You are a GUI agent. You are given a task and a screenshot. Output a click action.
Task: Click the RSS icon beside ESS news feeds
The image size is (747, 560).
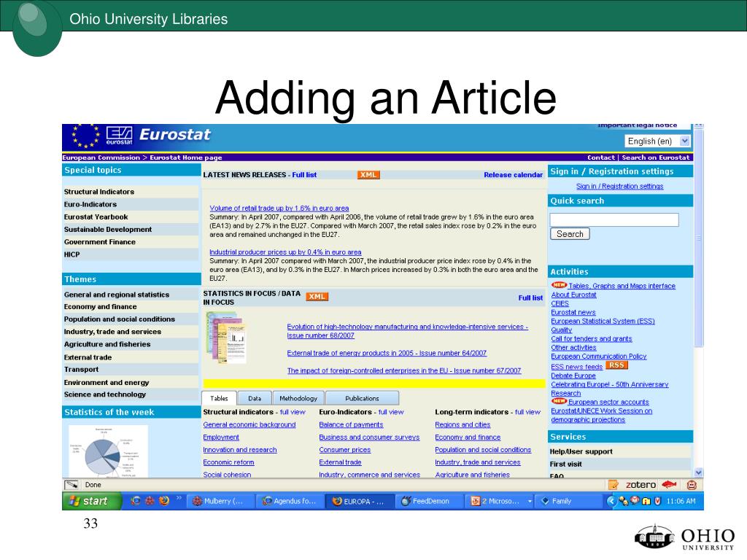[x=616, y=365]
